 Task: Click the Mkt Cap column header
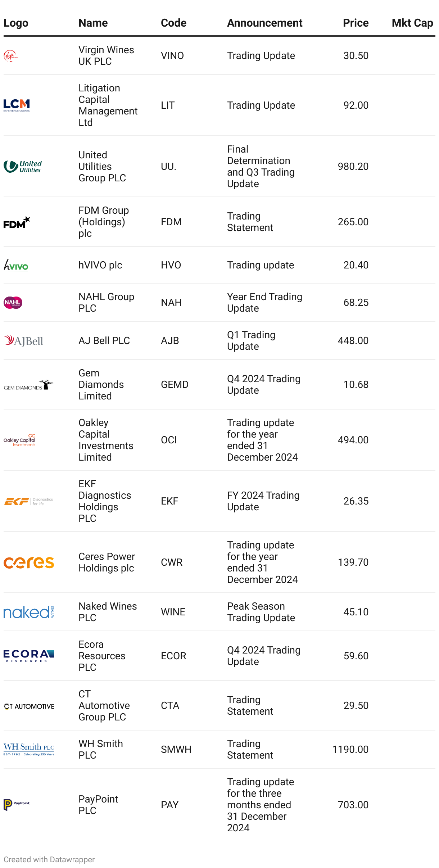click(412, 23)
